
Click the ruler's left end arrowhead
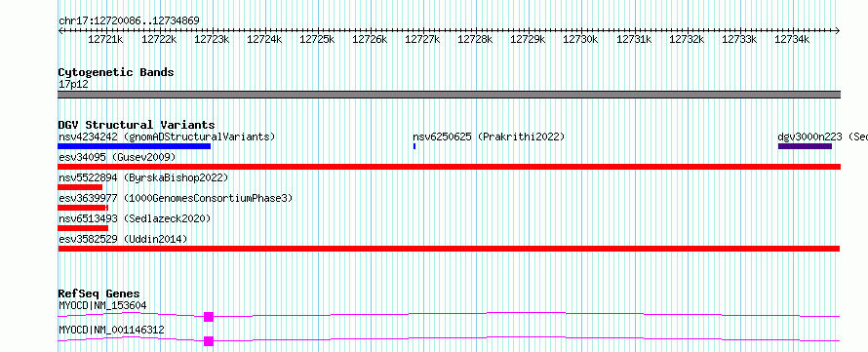point(60,31)
